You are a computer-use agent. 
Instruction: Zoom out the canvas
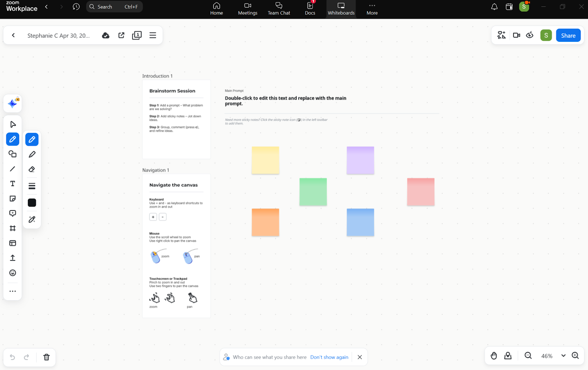528,356
